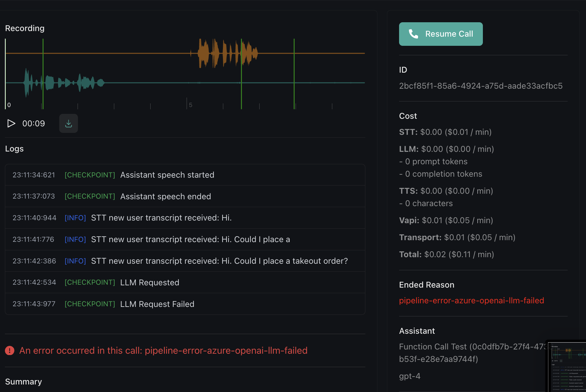Click the phone icon in Resume Call
Screen dimensions: 586x392
coord(413,34)
